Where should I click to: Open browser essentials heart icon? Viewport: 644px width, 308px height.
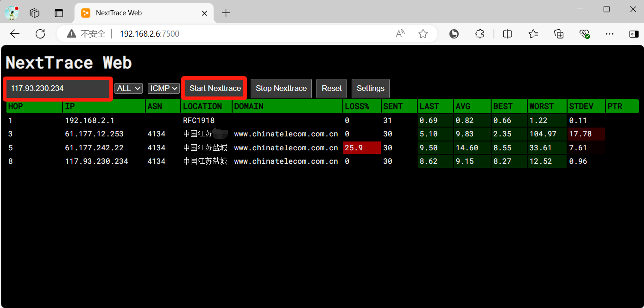(584, 34)
